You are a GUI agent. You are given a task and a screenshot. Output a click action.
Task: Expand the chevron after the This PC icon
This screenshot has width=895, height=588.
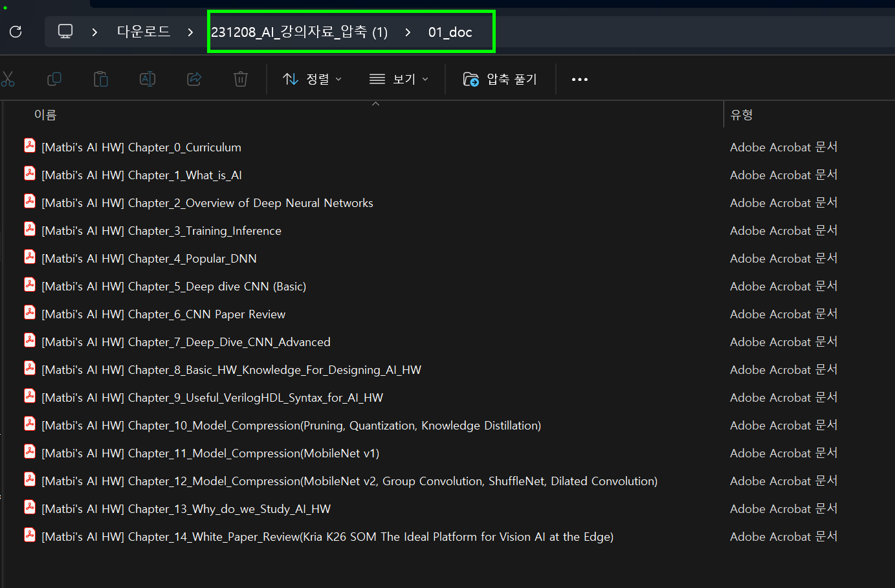pos(94,32)
